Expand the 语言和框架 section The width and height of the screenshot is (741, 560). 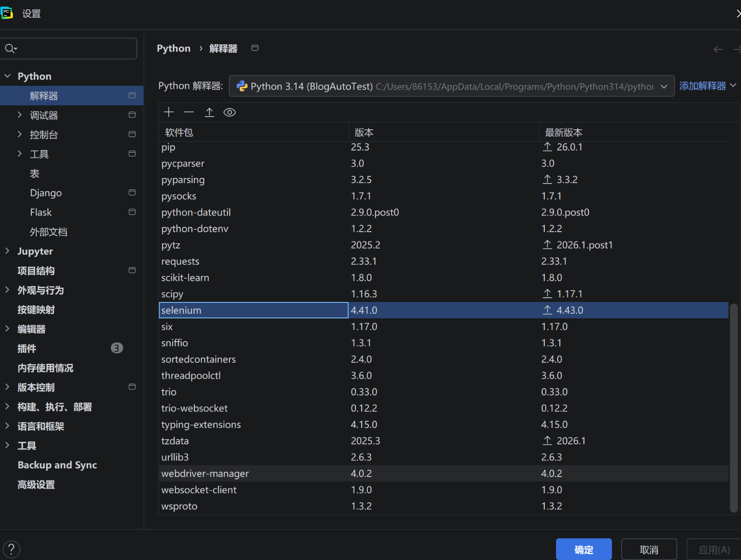pyautogui.click(x=8, y=426)
